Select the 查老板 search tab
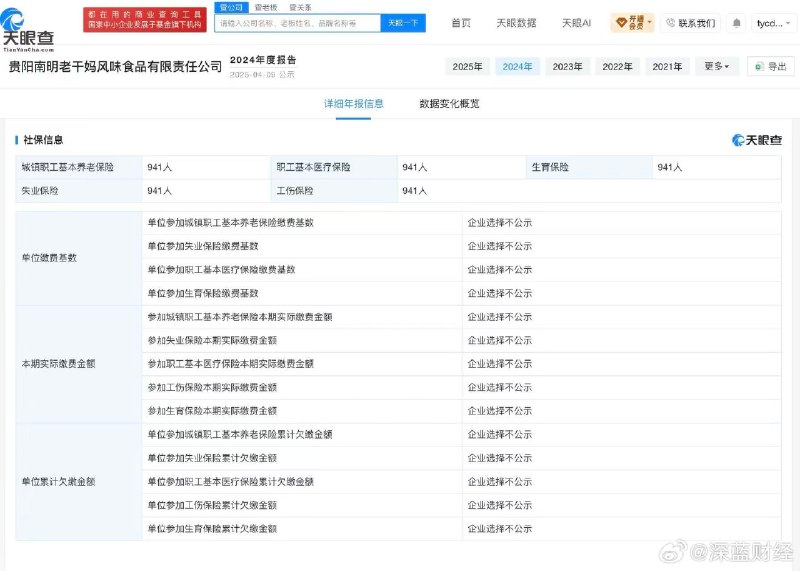Screen dimensions: 800x571 coord(265,7)
